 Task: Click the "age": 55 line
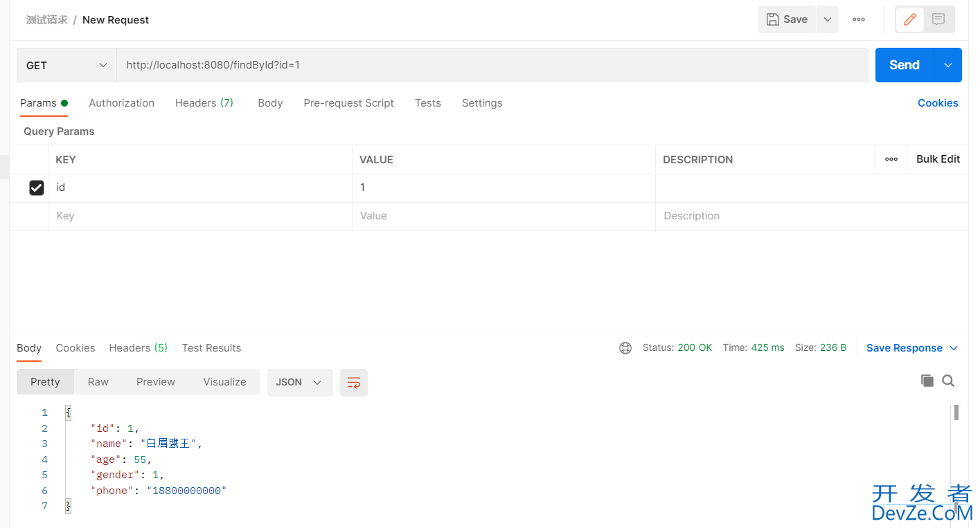point(121,459)
